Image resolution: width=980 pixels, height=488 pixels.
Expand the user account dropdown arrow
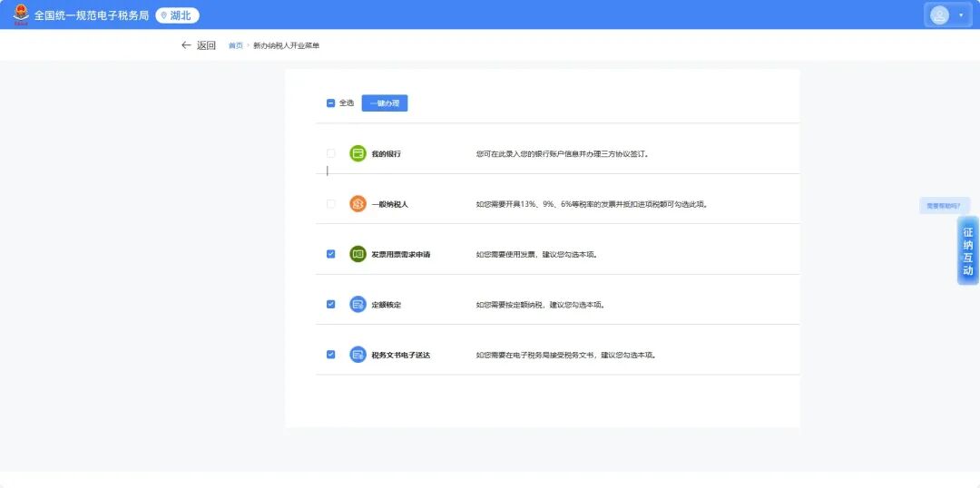961,15
